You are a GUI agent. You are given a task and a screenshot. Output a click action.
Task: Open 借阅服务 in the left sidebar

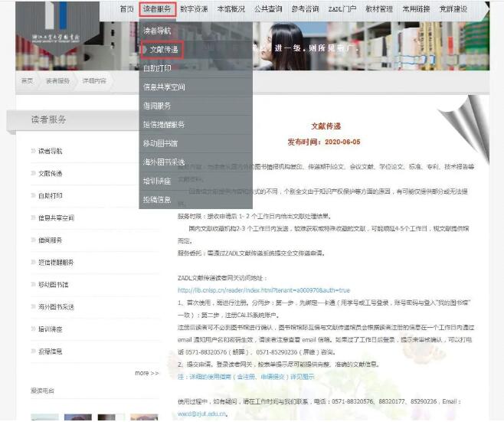51,240
